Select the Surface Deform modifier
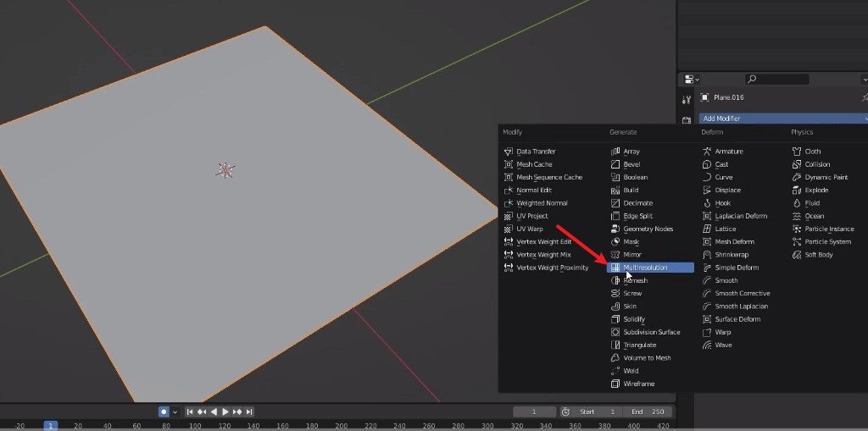 (x=732, y=319)
